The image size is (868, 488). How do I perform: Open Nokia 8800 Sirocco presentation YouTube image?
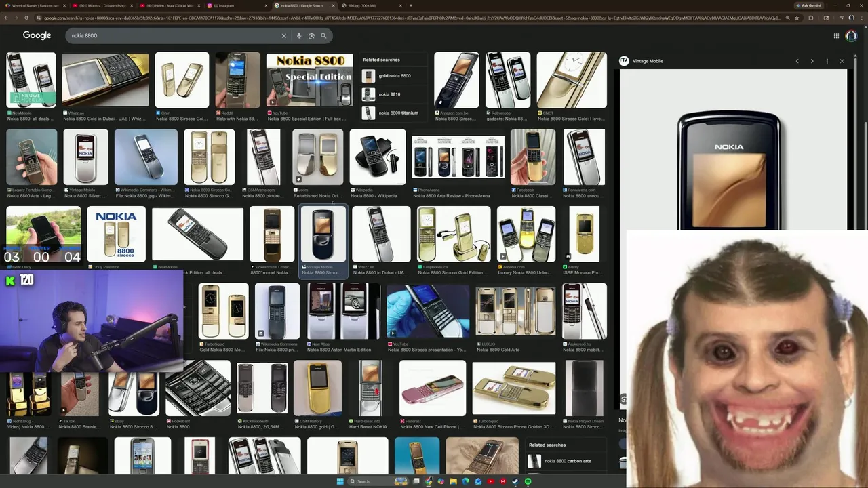coord(428,311)
